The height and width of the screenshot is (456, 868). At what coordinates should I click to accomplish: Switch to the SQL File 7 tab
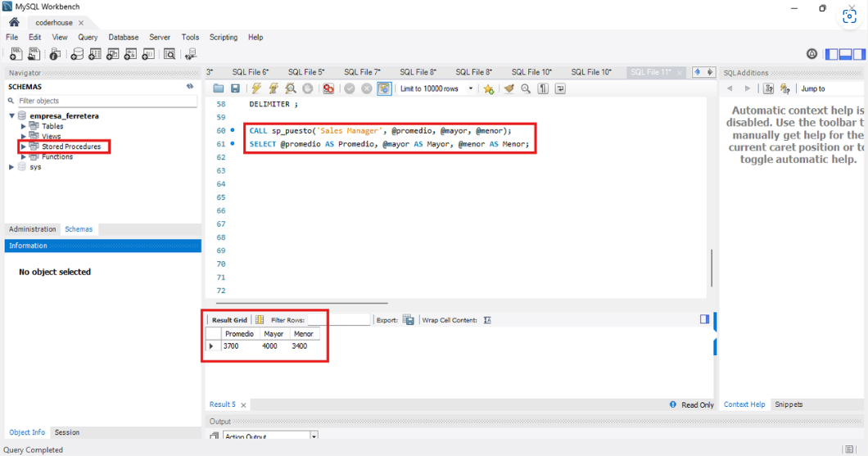coord(362,72)
